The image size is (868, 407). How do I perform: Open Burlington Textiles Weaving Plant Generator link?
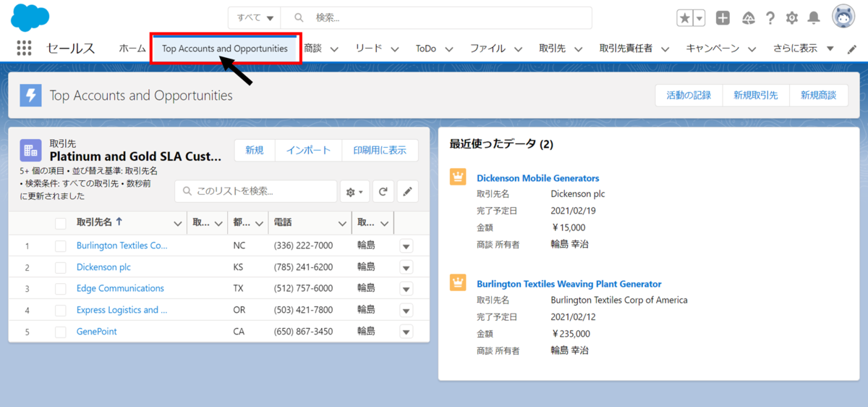(569, 284)
